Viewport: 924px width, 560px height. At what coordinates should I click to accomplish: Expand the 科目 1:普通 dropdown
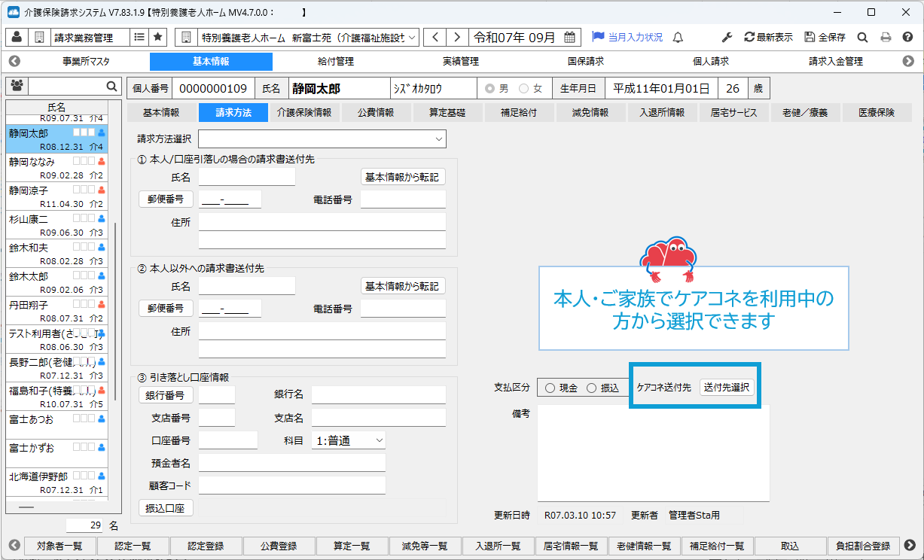348,440
